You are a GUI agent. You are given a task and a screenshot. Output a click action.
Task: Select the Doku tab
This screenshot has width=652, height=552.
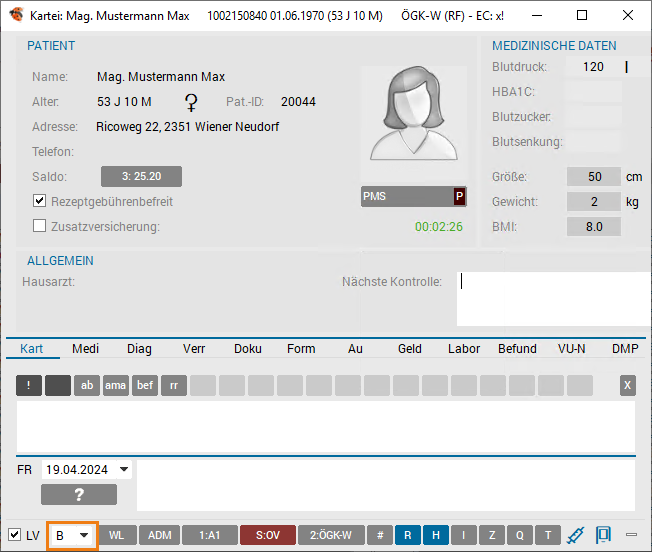[248, 348]
